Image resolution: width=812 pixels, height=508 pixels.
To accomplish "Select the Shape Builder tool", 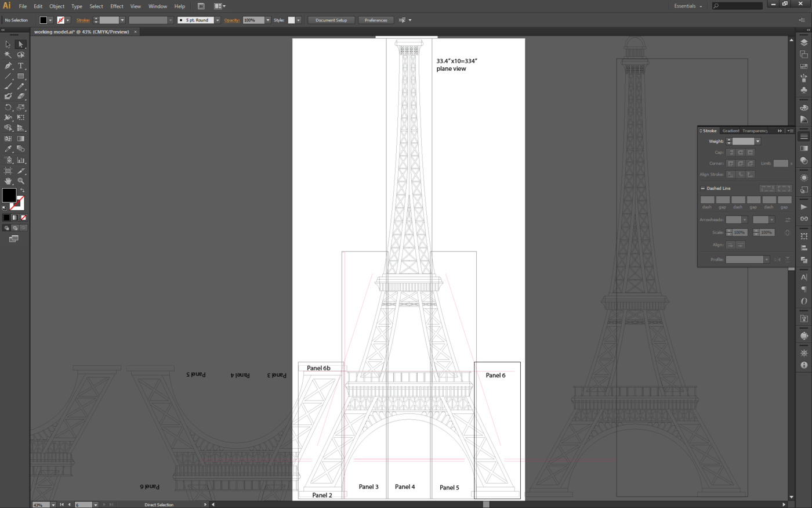I will click(8, 128).
